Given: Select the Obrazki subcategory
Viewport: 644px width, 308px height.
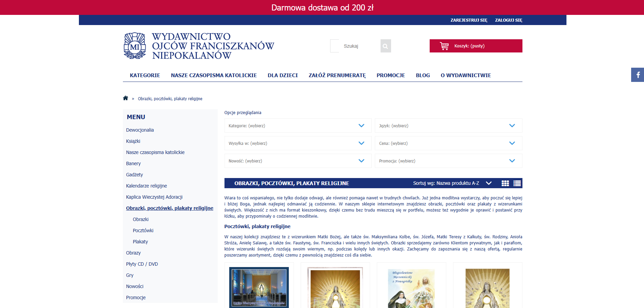Looking at the screenshot, I should coord(141,219).
